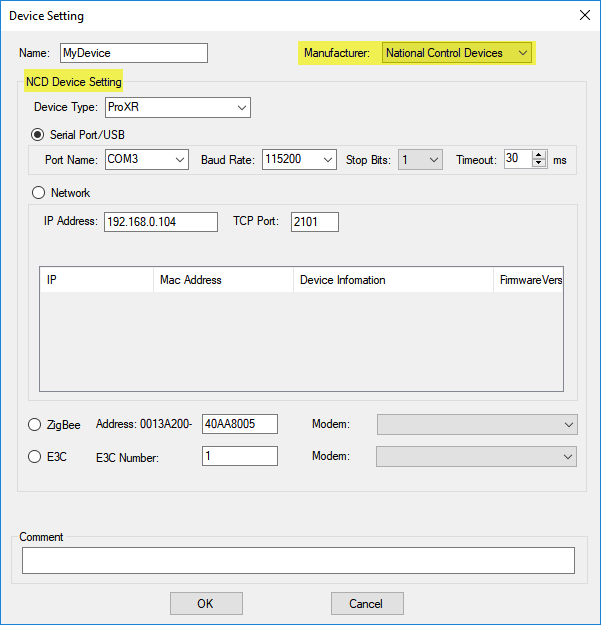Choose the E3C connection option
Image resolution: width=601 pixels, height=625 pixels.
point(34,456)
